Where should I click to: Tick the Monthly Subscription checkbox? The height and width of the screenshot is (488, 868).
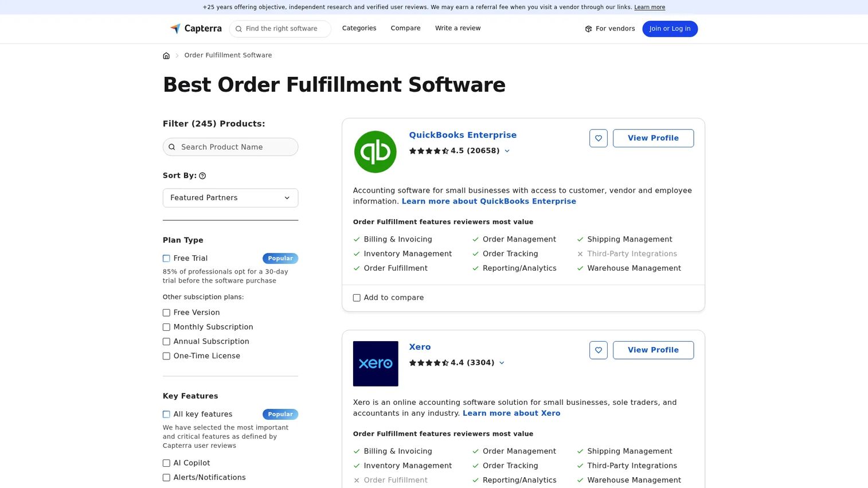point(166,327)
